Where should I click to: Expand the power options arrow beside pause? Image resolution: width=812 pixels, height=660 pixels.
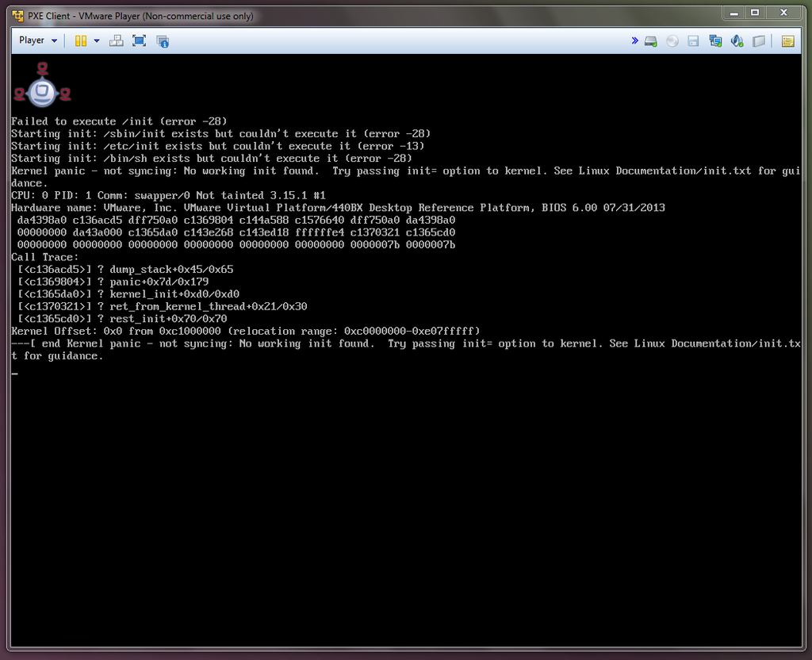(x=97, y=41)
